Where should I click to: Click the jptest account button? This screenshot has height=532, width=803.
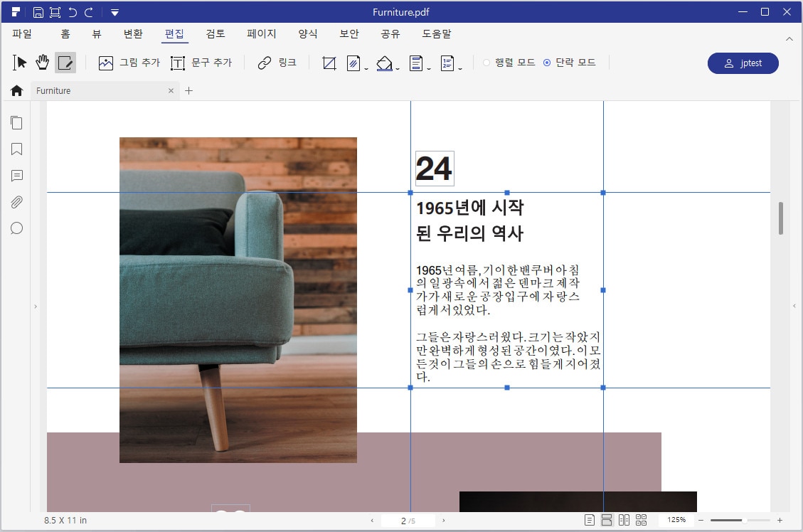[743, 63]
